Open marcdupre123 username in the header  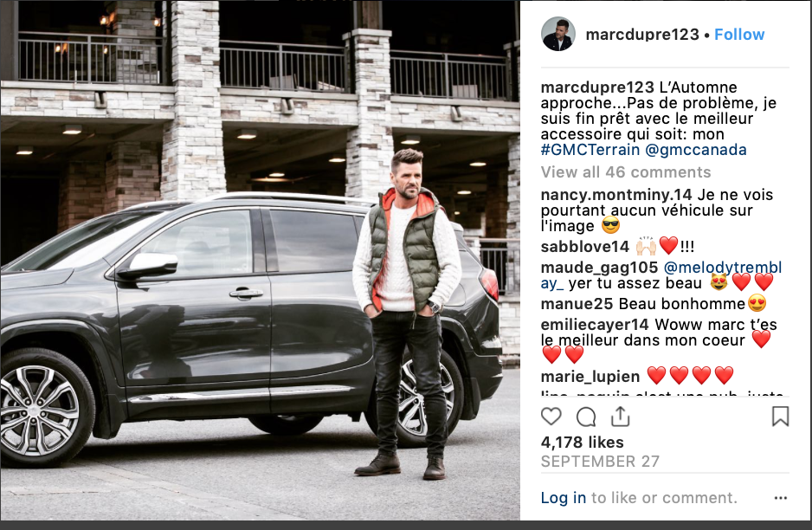(642, 35)
